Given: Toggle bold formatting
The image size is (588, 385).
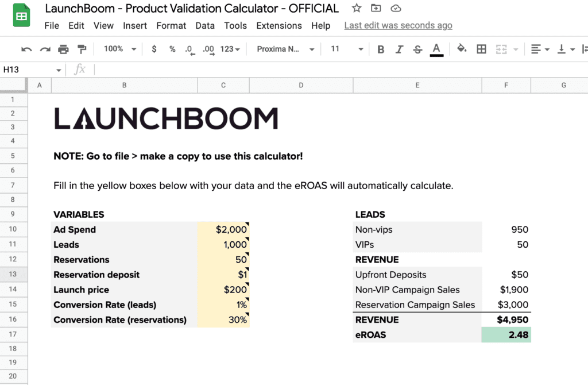Looking at the screenshot, I should coord(381,49).
